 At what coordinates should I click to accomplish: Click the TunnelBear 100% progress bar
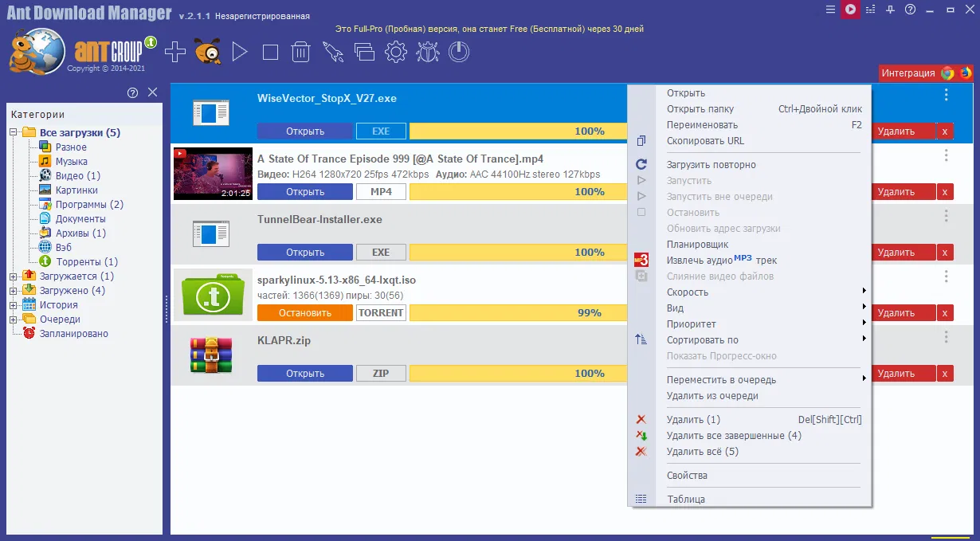tap(519, 253)
